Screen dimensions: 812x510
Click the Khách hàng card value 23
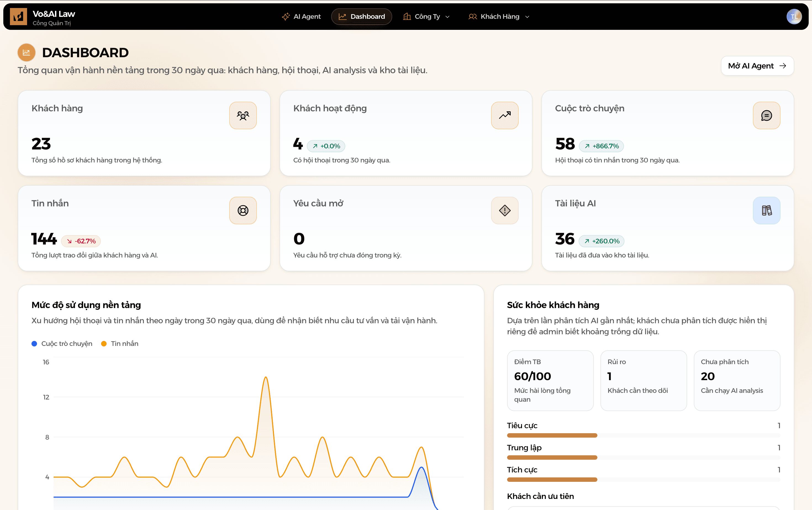[x=41, y=144]
